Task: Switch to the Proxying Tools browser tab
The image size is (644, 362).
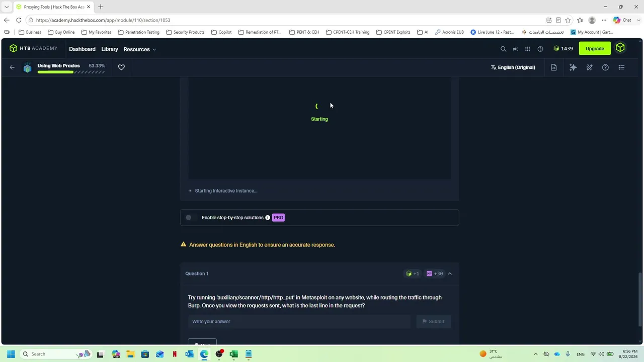Action: pyautogui.click(x=53, y=7)
